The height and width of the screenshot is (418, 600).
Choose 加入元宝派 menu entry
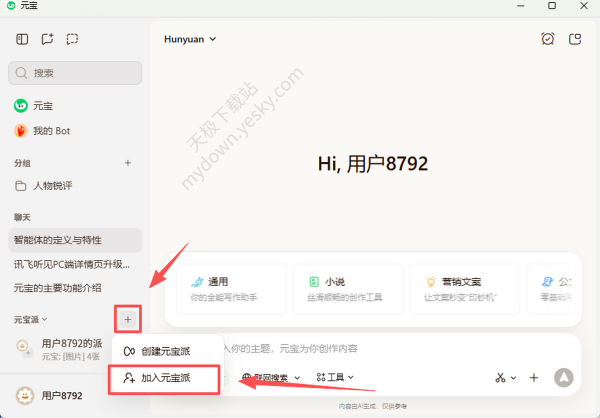[x=165, y=378]
